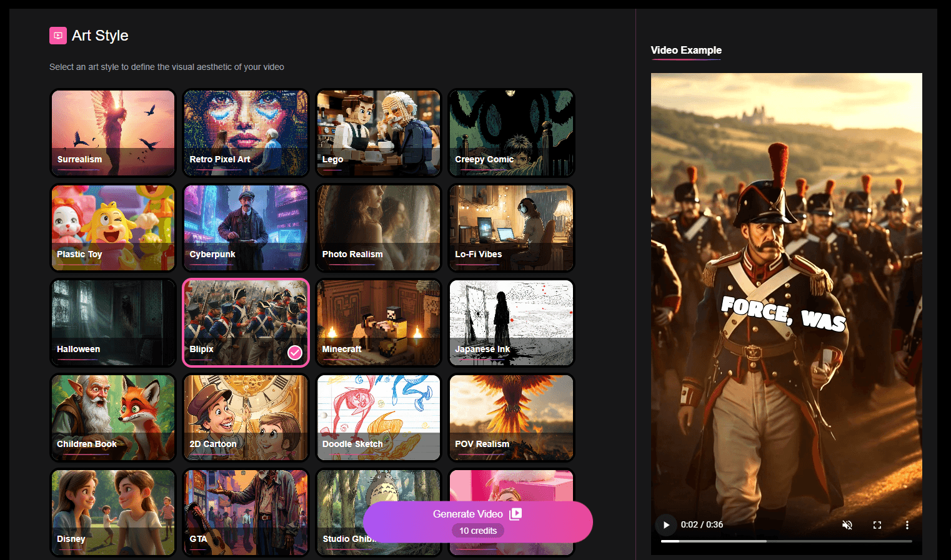Click the pink Art Style panel icon
This screenshot has width=951, height=560.
pos(57,36)
